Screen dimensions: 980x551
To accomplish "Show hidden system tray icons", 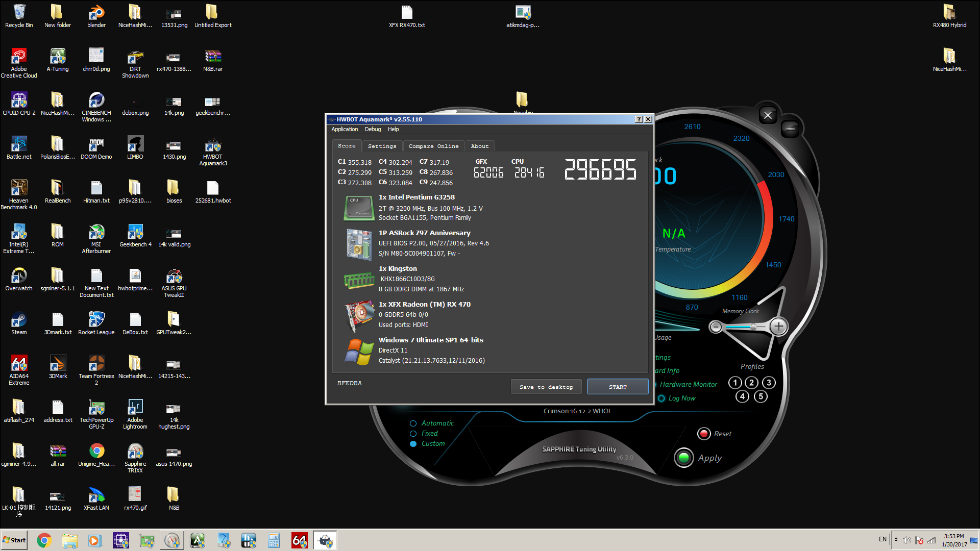I will point(896,540).
